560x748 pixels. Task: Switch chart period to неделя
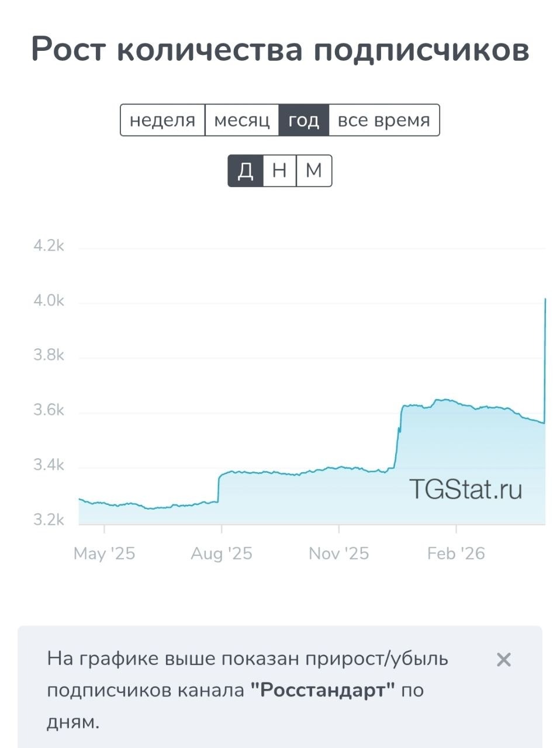coord(163,120)
